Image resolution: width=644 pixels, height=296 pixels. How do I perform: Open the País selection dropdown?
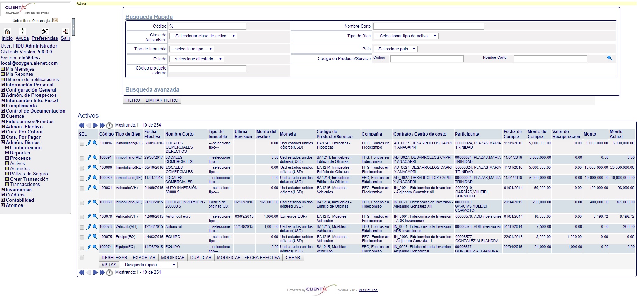[x=395, y=49]
